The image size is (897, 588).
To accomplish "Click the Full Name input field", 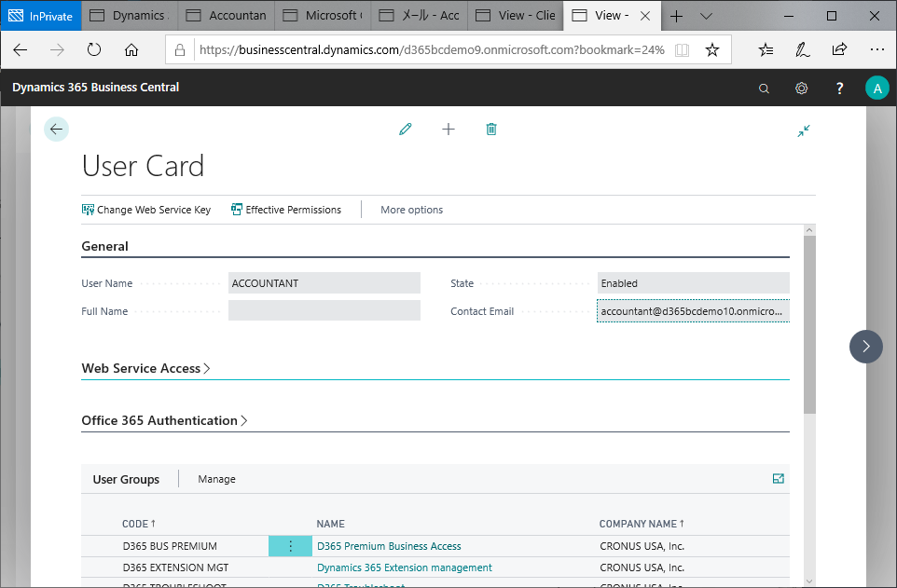I will tap(324, 311).
